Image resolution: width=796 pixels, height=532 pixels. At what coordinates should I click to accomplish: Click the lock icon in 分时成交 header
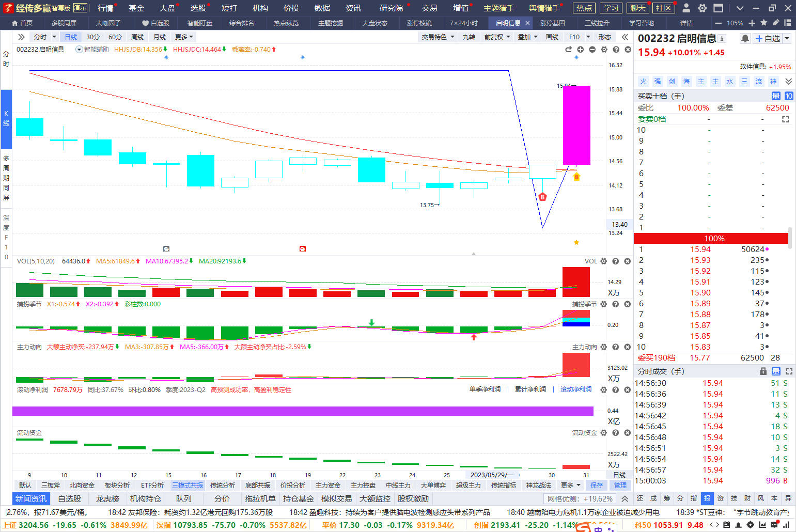(x=763, y=371)
